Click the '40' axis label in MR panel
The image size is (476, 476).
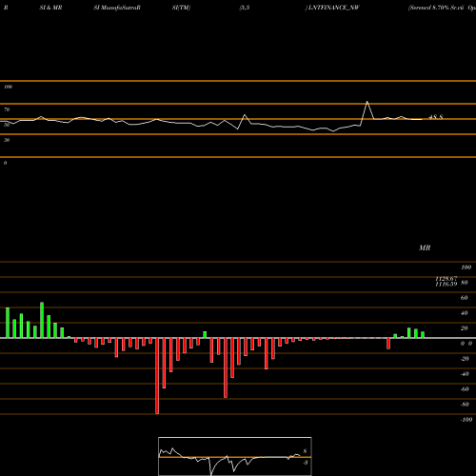(x=465, y=313)
